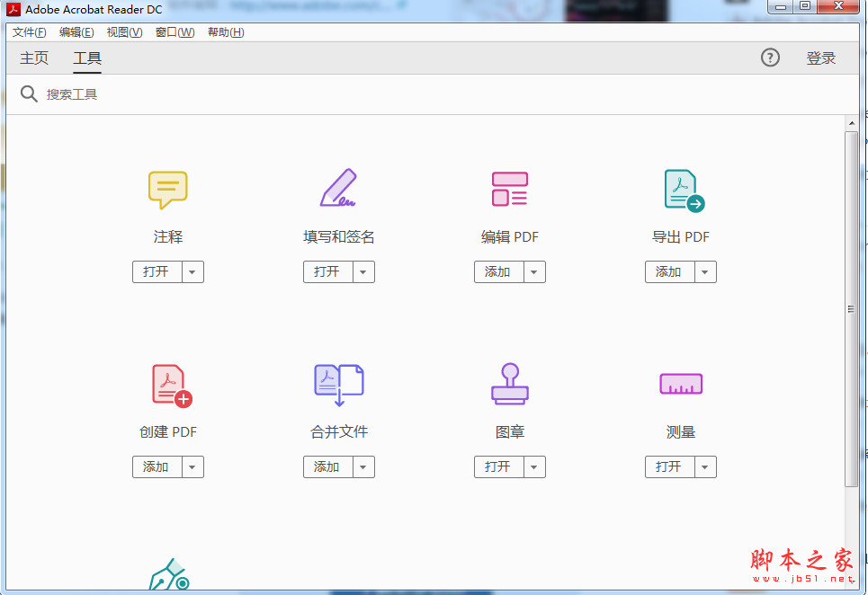The height and width of the screenshot is (595, 868).
Task: Click the 登录 sign-in link
Action: coord(821,58)
